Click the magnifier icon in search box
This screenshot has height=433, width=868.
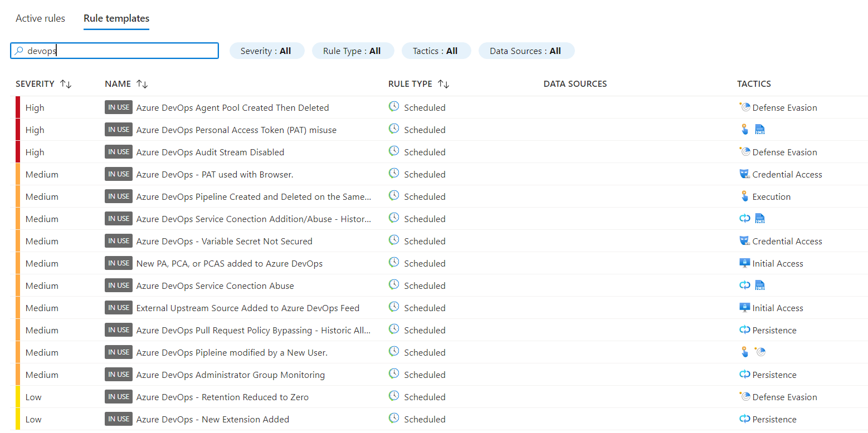click(19, 51)
